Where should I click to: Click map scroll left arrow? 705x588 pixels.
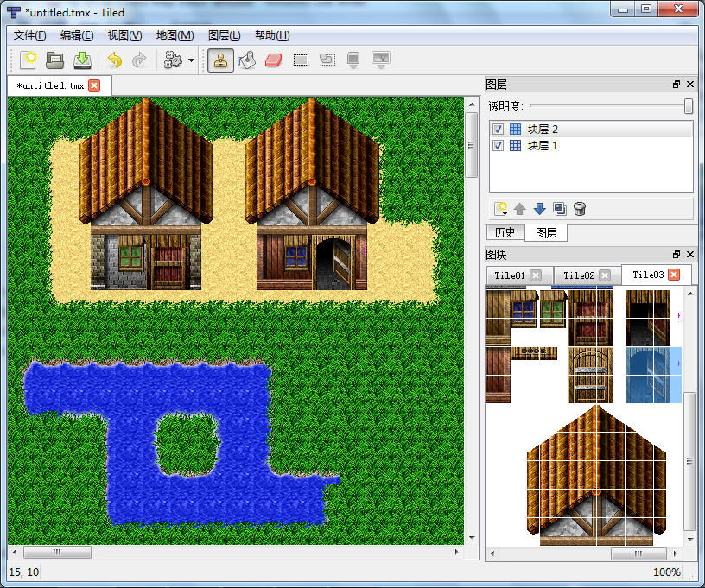point(15,552)
